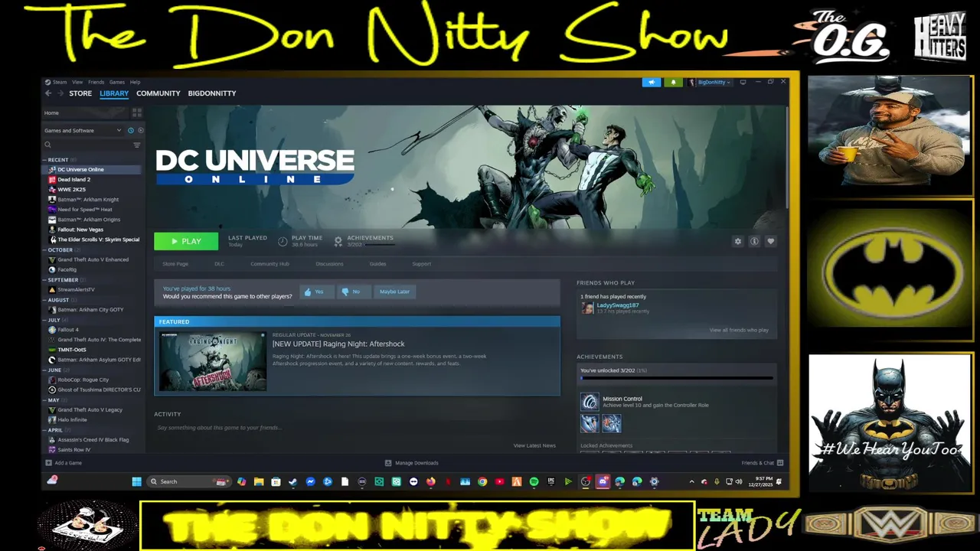The height and width of the screenshot is (551, 980).
Task: Open Friends & Chat
Action: pyautogui.click(x=763, y=463)
